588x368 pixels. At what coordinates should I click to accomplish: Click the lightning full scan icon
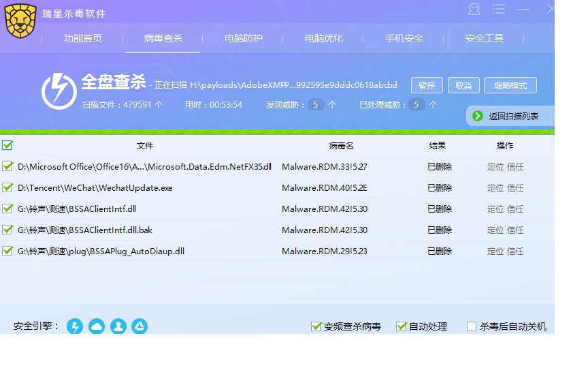[59, 91]
